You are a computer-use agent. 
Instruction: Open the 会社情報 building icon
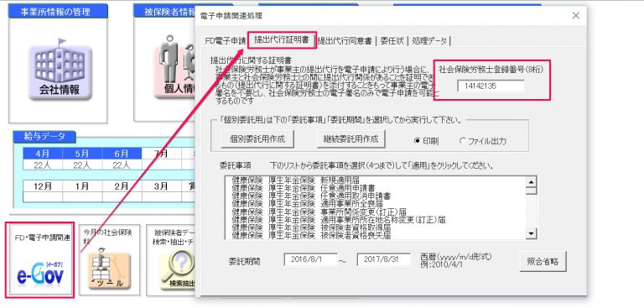click(60, 72)
